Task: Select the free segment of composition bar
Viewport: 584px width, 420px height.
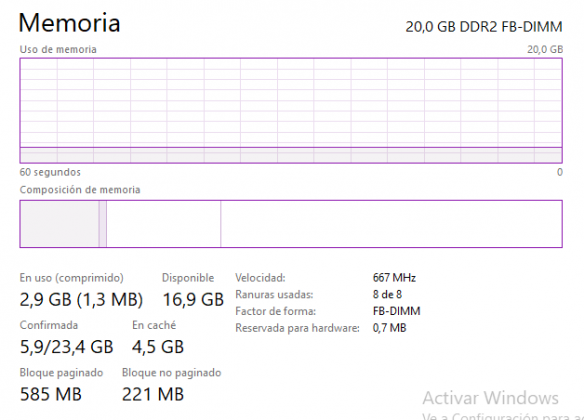Action: 391,224
